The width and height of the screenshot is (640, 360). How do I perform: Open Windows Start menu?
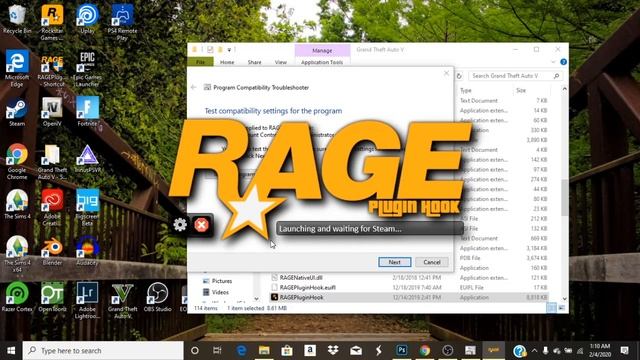pyautogui.click(x=11, y=350)
